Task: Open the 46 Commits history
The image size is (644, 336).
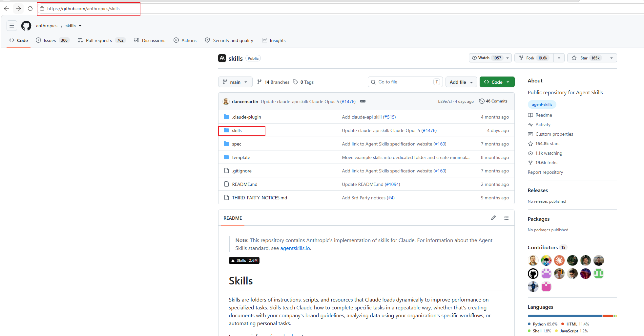Action: (493, 101)
